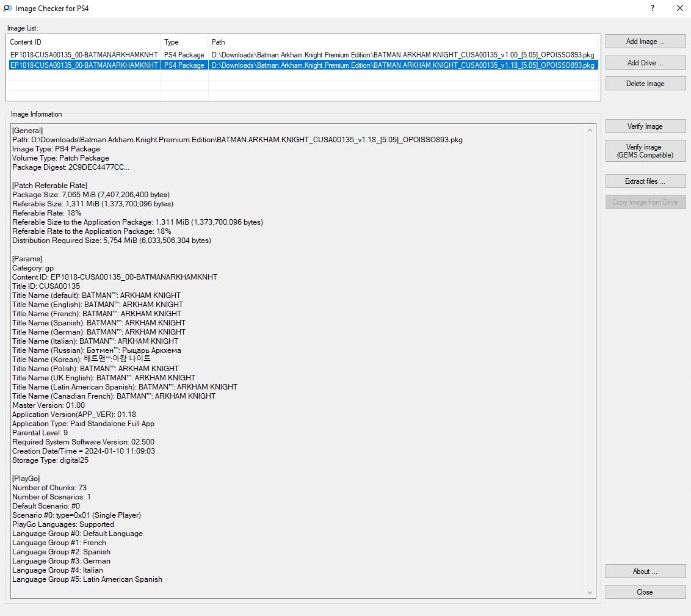Click the scroll up arrow of Image Information
Viewport: 691px width, 616px height.
pyautogui.click(x=590, y=131)
